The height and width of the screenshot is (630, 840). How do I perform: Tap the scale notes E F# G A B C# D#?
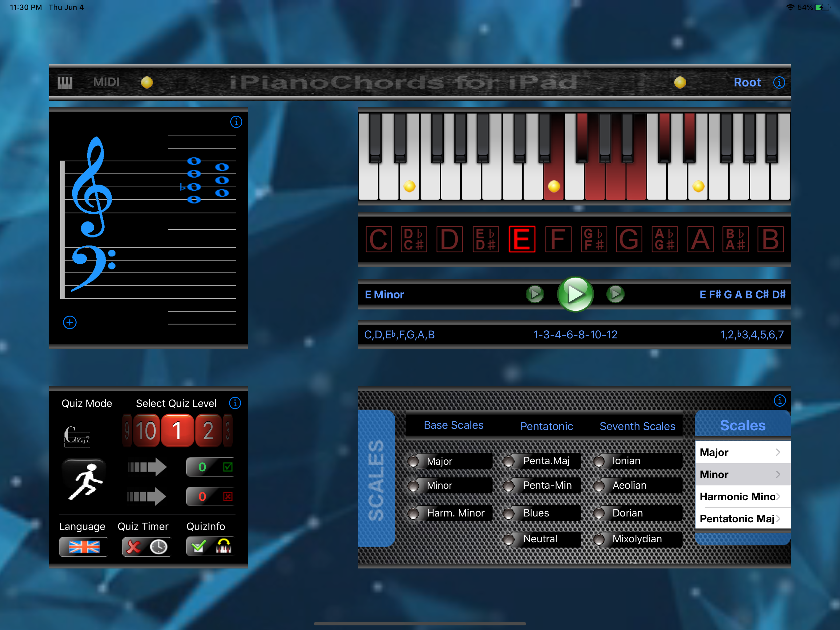tap(743, 294)
